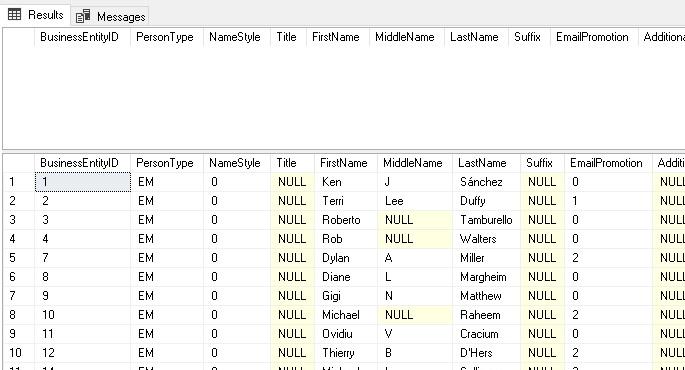Screen dimensions: 685x370
Task: Open the Messages tab
Action: coord(110,17)
